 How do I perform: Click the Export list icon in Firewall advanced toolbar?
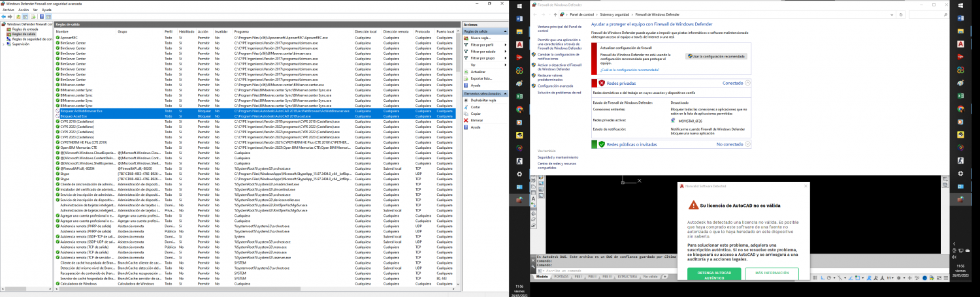click(33, 17)
